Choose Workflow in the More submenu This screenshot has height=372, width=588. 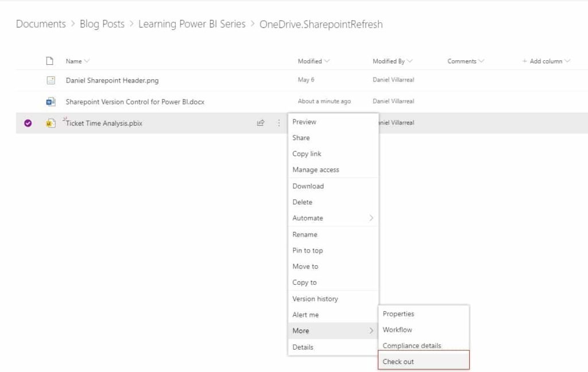[x=424, y=330]
